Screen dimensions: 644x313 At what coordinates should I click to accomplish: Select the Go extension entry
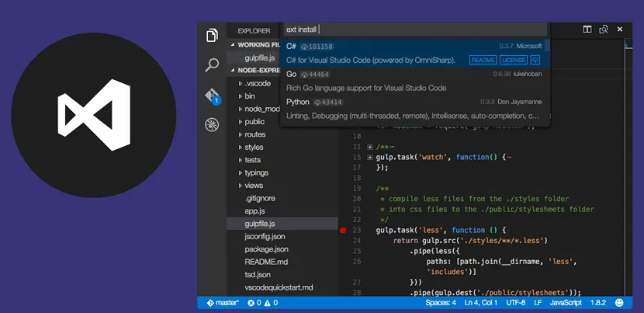(x=414, y=81)
